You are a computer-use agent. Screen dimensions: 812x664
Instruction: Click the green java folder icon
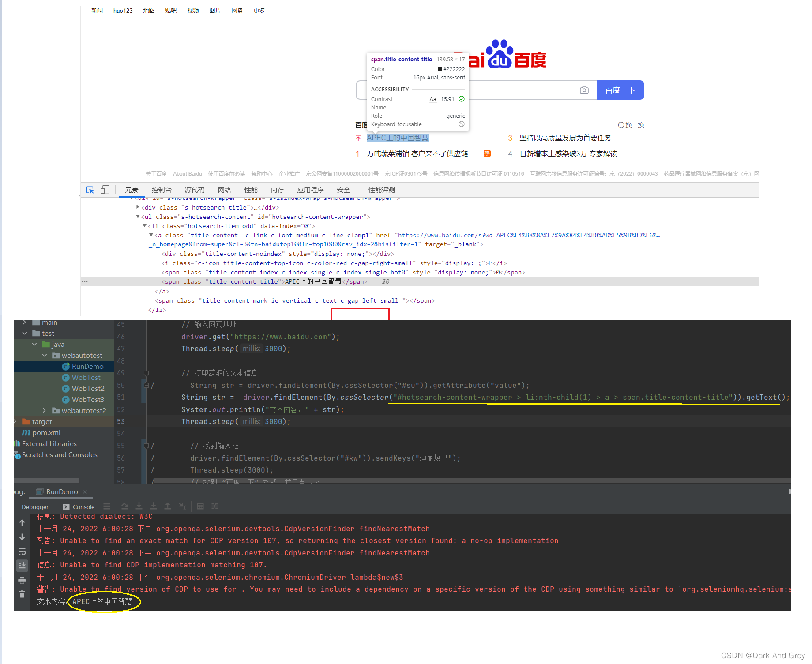tap(46, 345)
